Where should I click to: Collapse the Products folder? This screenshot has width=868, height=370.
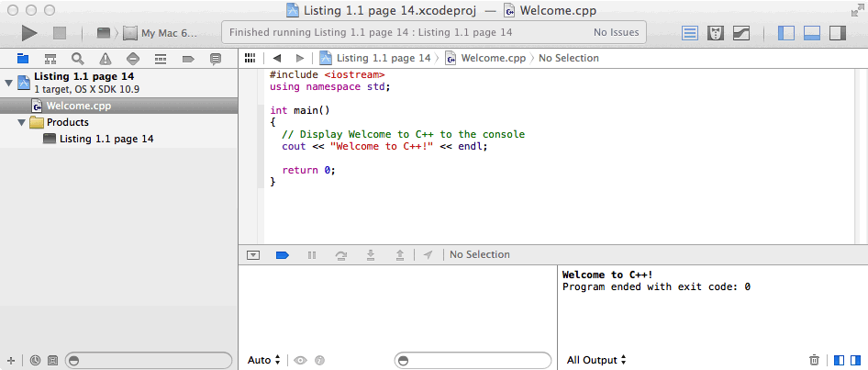pyautogui.click(x=22, y=122)
